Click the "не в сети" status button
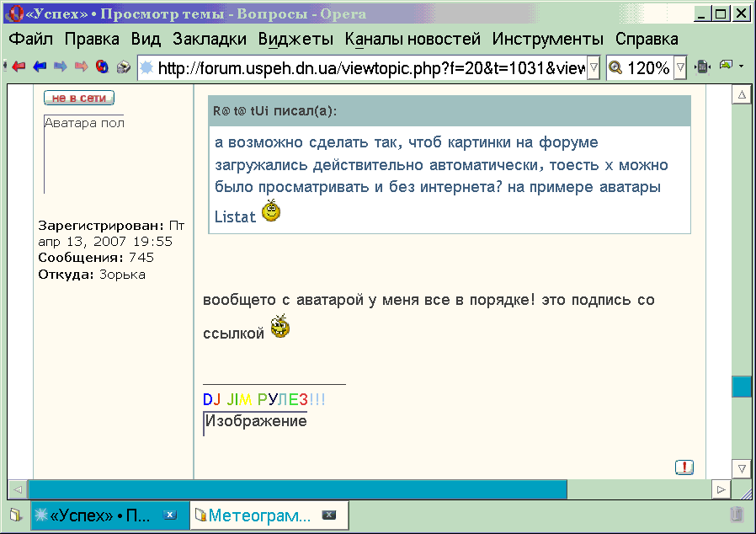756x534 pixels. tap(78, 99)
